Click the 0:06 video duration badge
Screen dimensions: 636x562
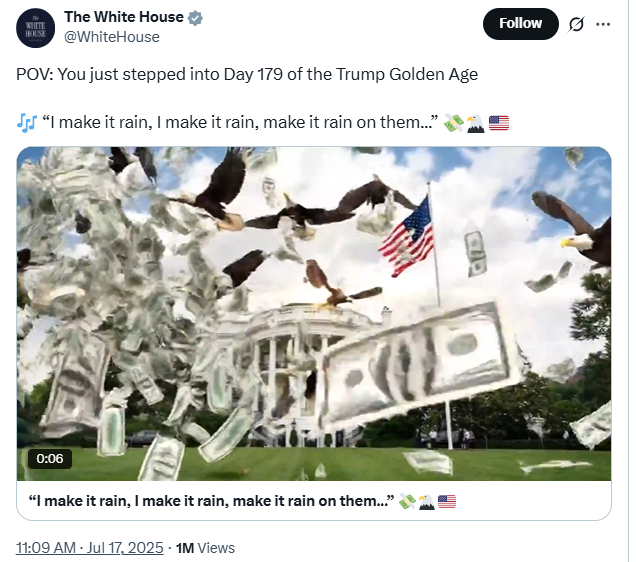pos(50,459)
